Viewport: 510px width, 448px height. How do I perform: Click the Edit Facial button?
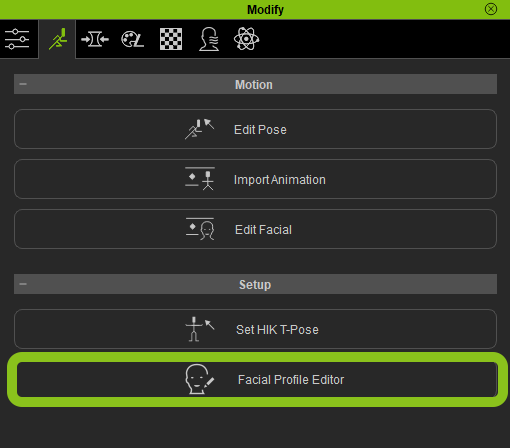tap(255, 229)
